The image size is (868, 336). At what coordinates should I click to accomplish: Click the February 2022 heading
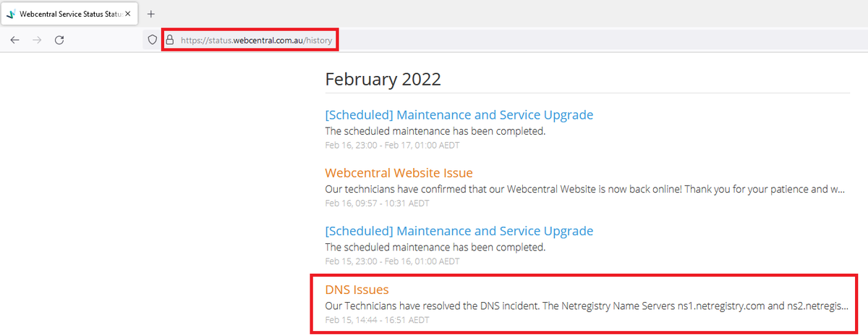(x=383, y=79)
